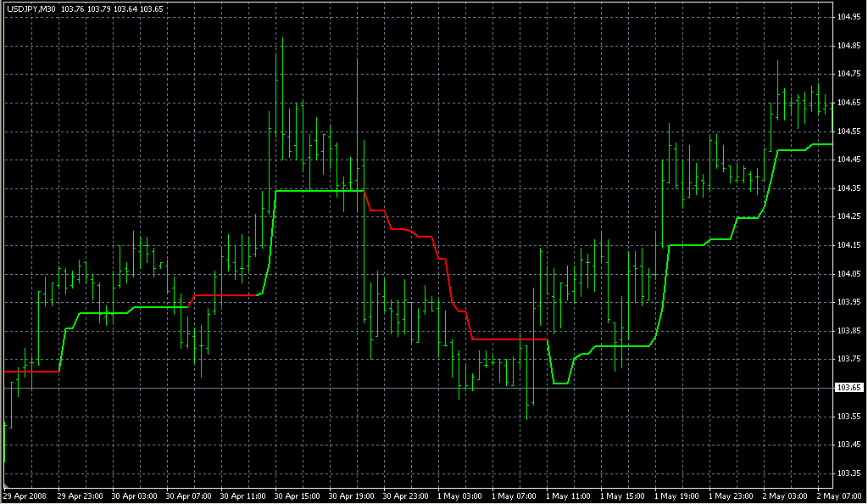
Task: Click the current price tag 103.65
Action: click(849, 388)
